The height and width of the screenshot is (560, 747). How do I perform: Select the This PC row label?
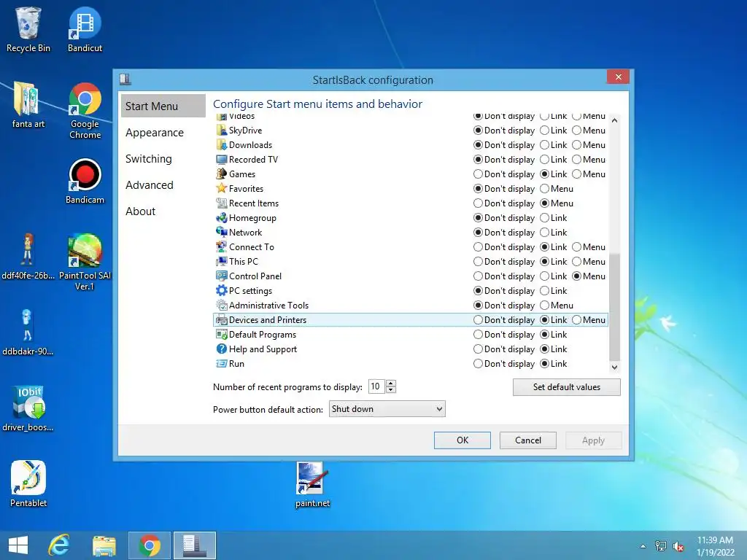click(x=244, y=262)
